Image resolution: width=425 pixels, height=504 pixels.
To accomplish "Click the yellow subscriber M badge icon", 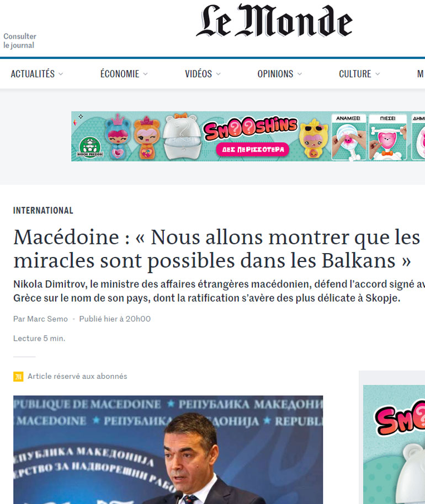I will point(18,377).
